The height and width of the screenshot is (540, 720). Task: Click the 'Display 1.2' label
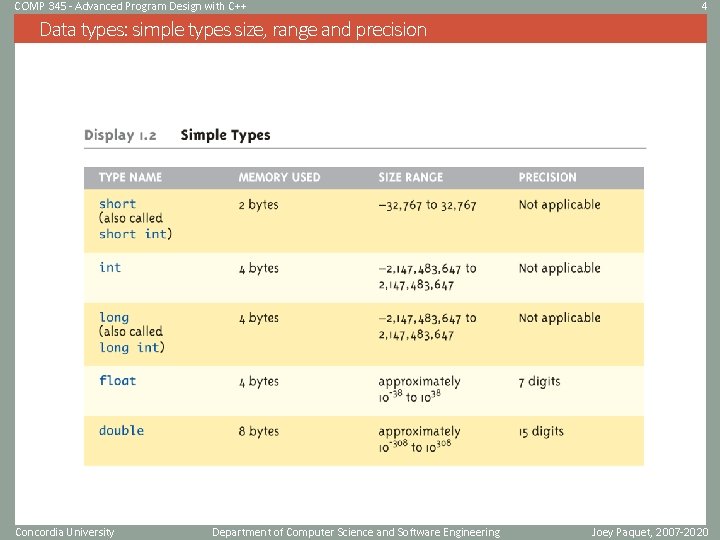(120, 135)
